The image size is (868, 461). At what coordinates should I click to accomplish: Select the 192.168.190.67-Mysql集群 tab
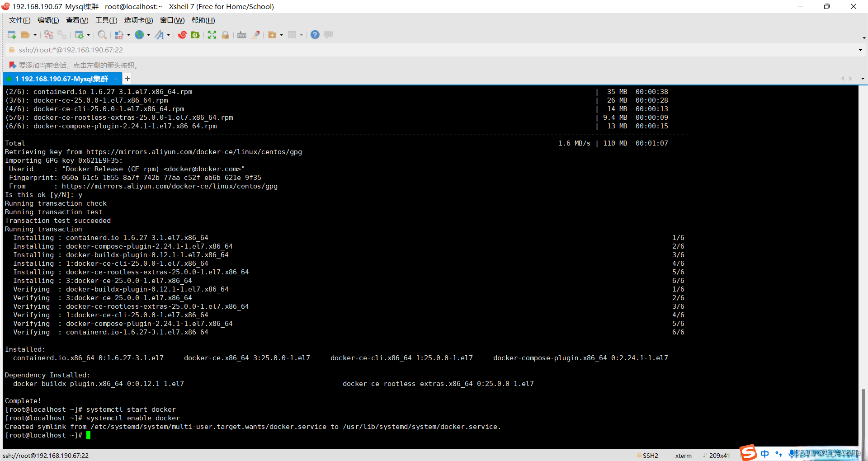click(61, 79)
